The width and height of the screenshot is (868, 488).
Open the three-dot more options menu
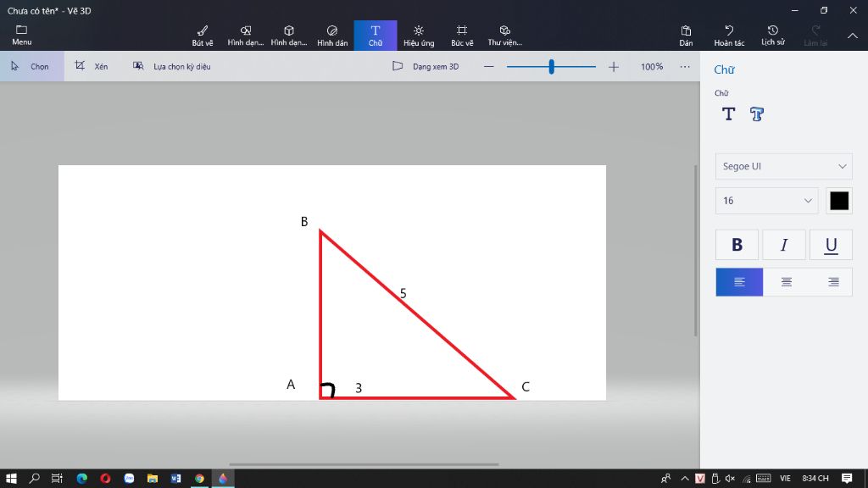pyautogui.click(x=685, y=66)
